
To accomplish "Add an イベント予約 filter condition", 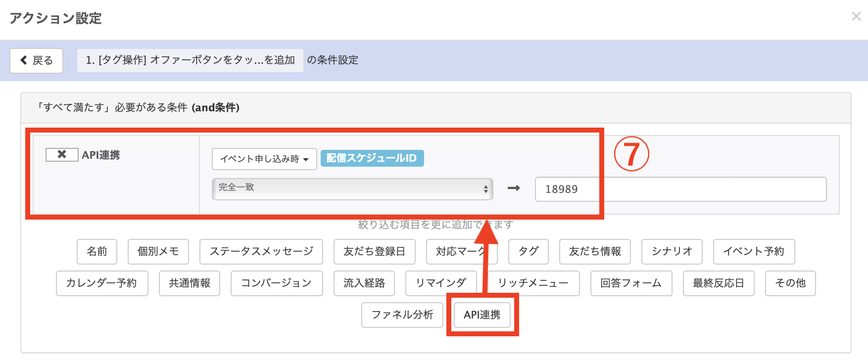I will pos(754,251).
